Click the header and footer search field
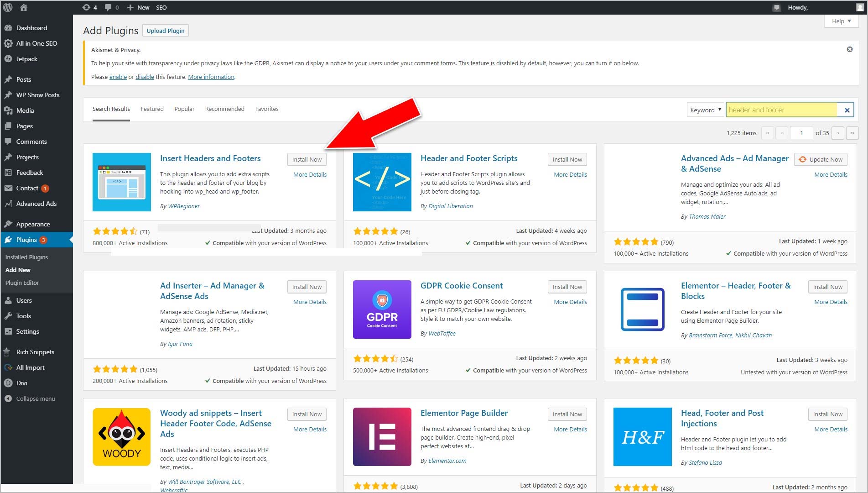 coord(782,110)
